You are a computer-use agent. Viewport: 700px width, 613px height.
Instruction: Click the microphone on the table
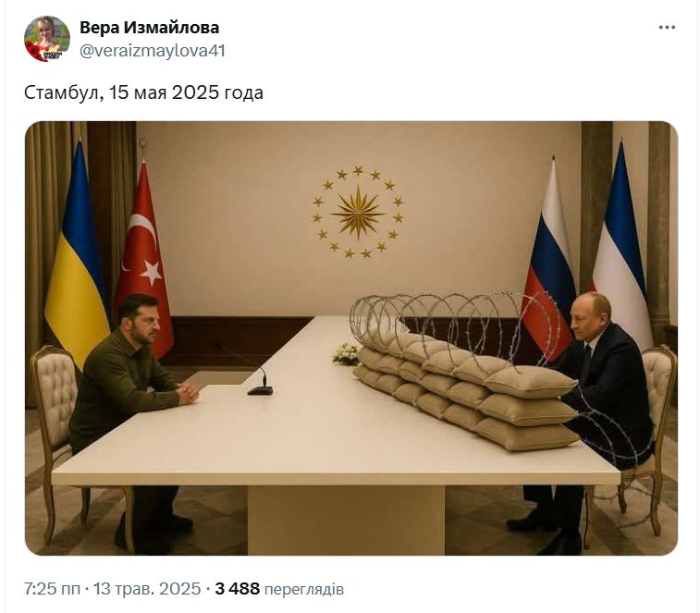click(261, 383)
